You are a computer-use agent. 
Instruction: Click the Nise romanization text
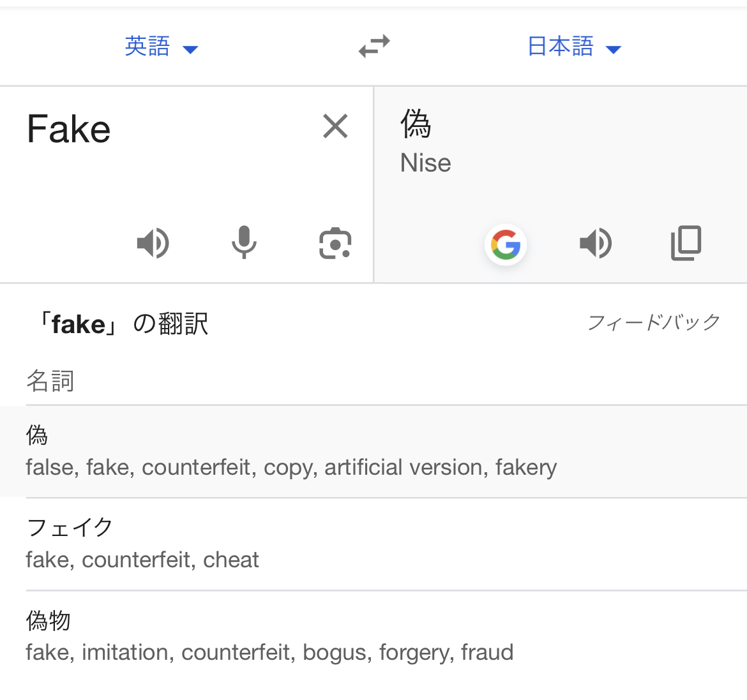pyautogui.click(x=426, y=163)
